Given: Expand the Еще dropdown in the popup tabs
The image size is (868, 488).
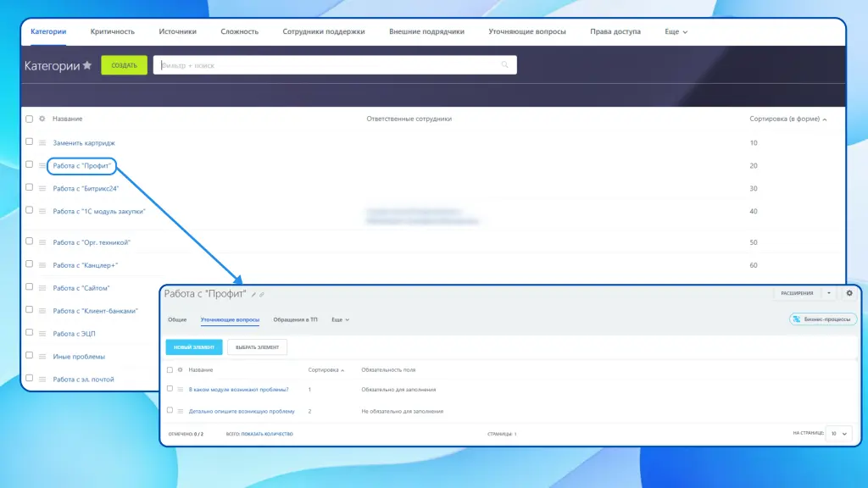Looking at the screenshot, I should click(x=340, y=319).
